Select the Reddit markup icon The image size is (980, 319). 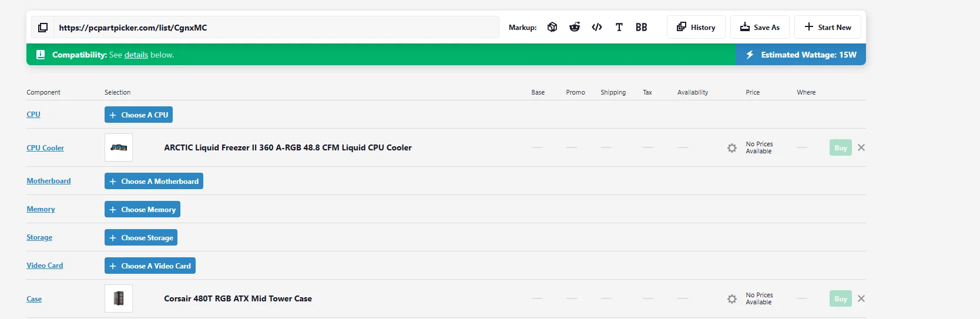tap(575, 27)
